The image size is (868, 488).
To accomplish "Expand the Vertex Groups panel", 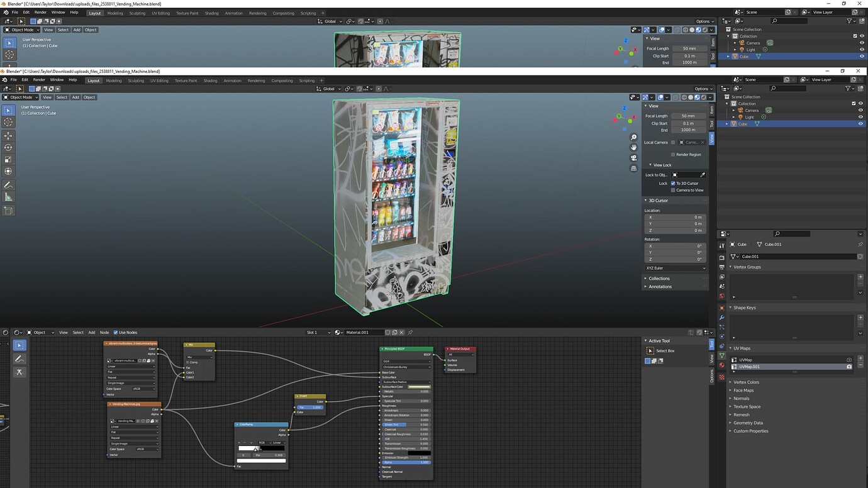I will coord(748,267).
